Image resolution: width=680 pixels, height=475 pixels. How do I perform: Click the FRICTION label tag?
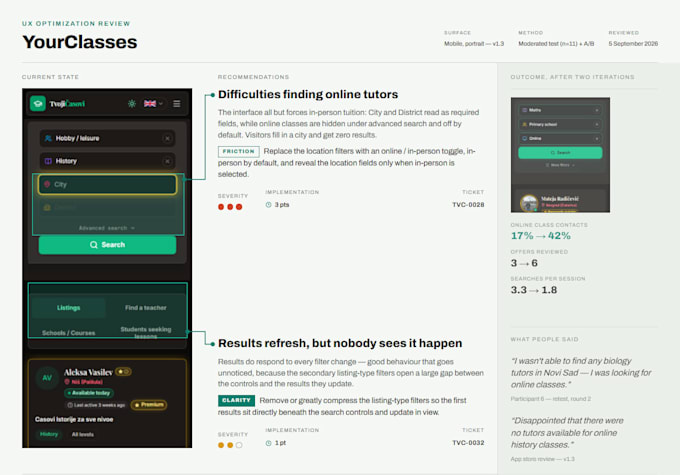pyautogui.click(x=239, y=151)
